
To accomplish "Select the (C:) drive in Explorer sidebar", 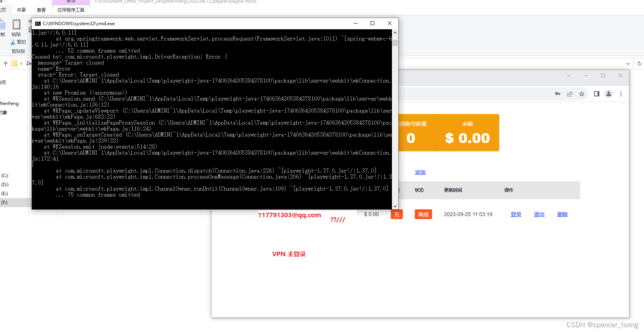I will point(5,176).
